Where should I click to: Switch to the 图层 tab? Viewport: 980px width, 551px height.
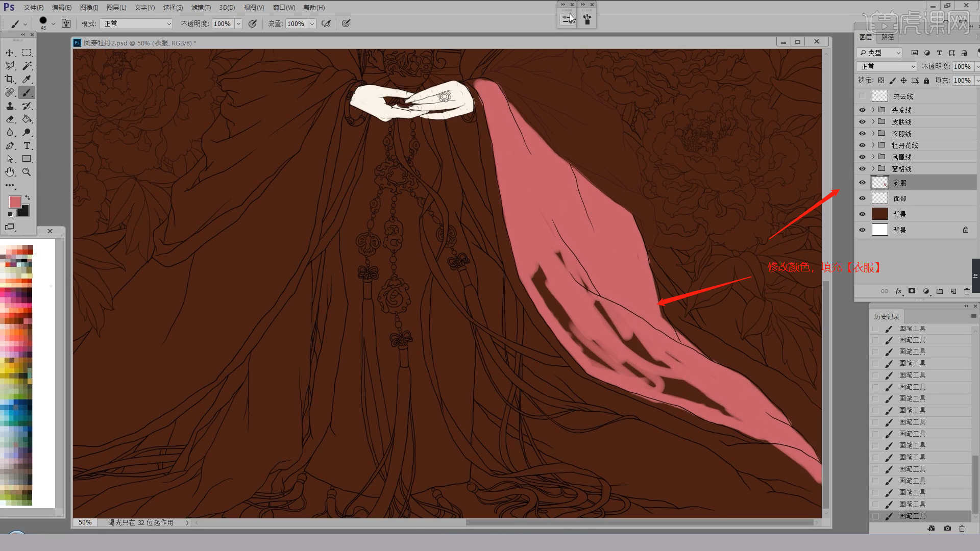click(x=866, y=37)
